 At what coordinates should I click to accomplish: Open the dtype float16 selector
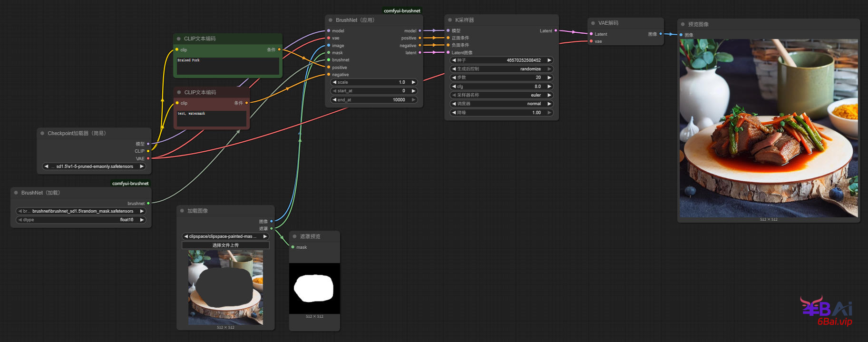[81, 220]
